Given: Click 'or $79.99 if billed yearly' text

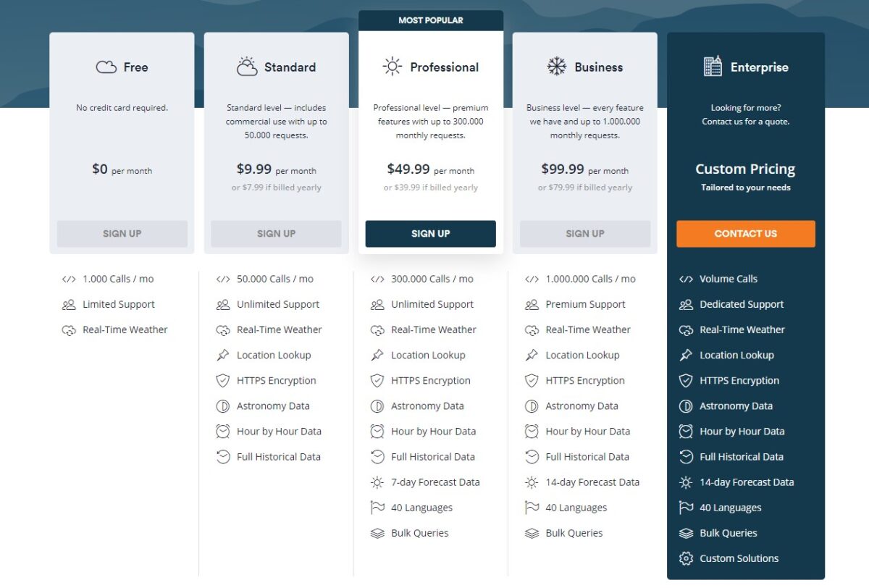Looking at the screenshot, I should click(x=585, y=188).
